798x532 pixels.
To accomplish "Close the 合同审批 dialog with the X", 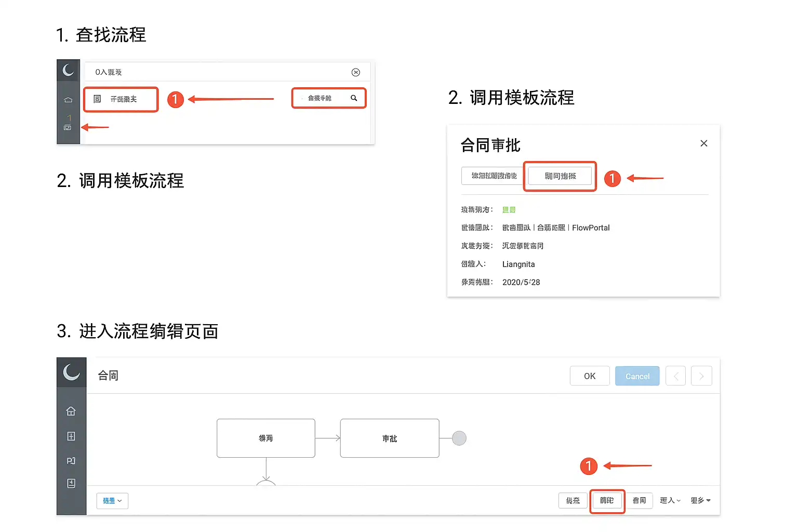I will pos(704,143).
